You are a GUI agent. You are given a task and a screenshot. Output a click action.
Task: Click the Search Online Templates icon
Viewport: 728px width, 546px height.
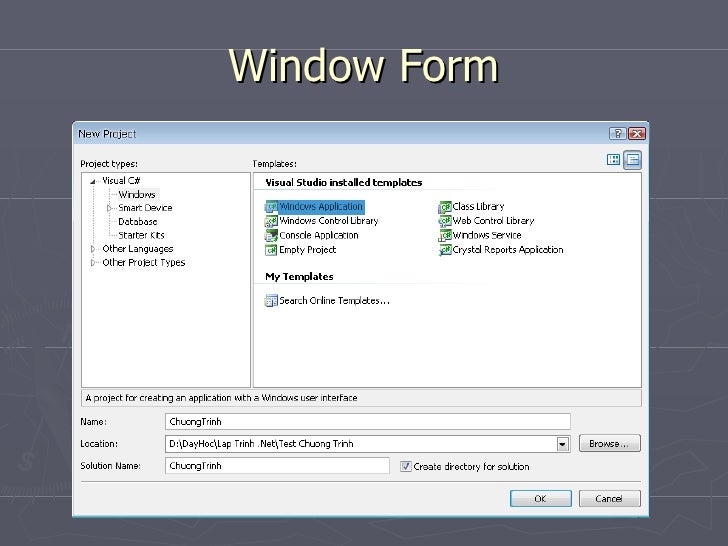point(271,301)
